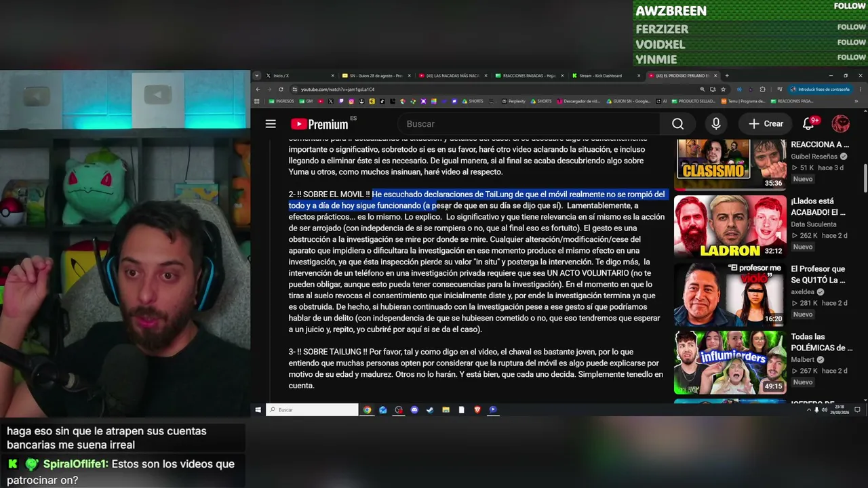Switch to 'REACCIONES PAGADAS - Hoja' tab
This screenshot has width=868, height=488.
click(528, 76)
